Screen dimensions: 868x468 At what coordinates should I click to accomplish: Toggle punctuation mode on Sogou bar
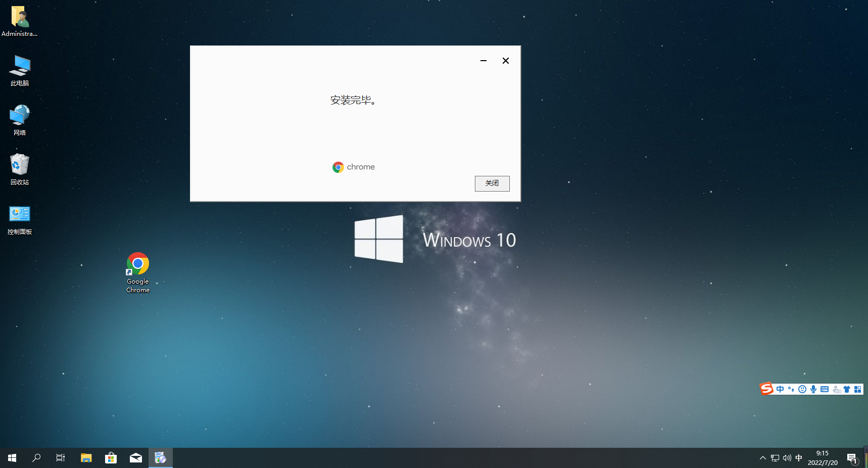coord(791,389)
